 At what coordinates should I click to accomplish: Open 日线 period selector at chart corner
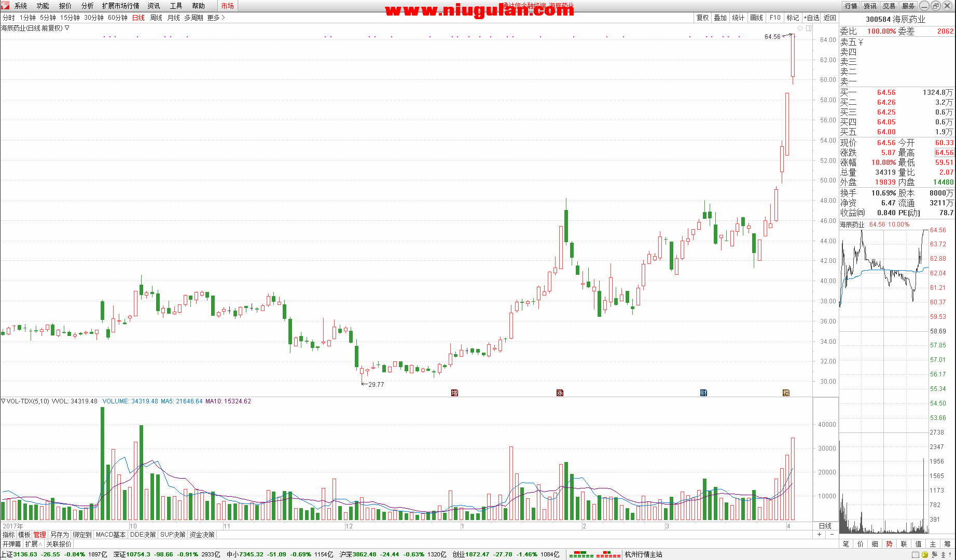825,526
